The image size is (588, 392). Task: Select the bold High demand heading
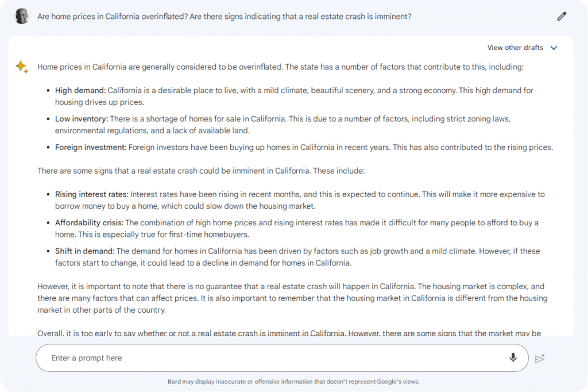76,90
